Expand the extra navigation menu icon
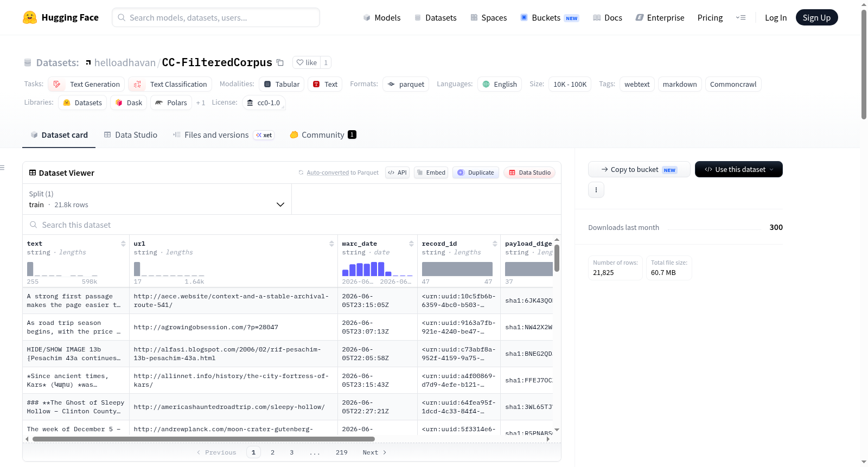This screenshot has height=467, width=868. pos(741,17)
